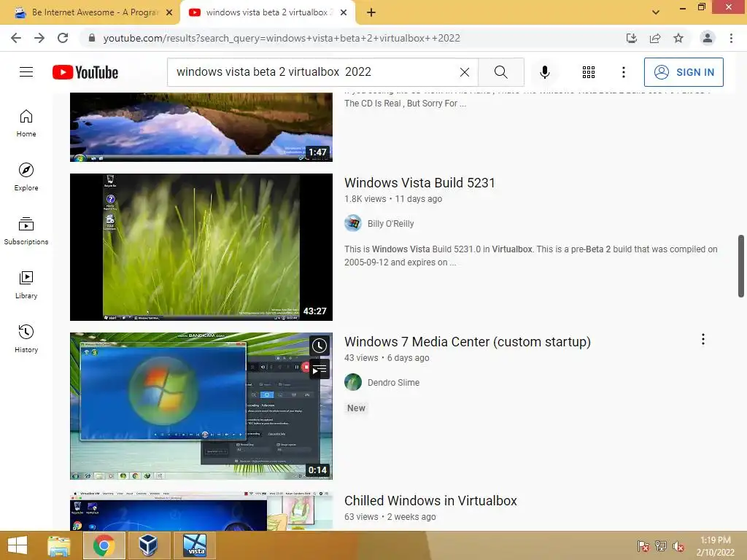Viewport: 747px width, 560px height.
Task: Open options for Windows 7 Media Center video
Action: click(703, 339)
